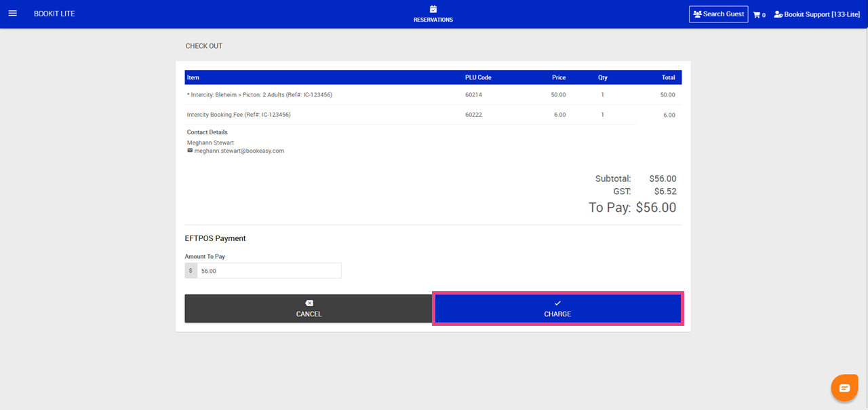Click the Subtotal $56.00 amount
The height and width of the screenshot is (410, 868).
click(x=663, y=179)
